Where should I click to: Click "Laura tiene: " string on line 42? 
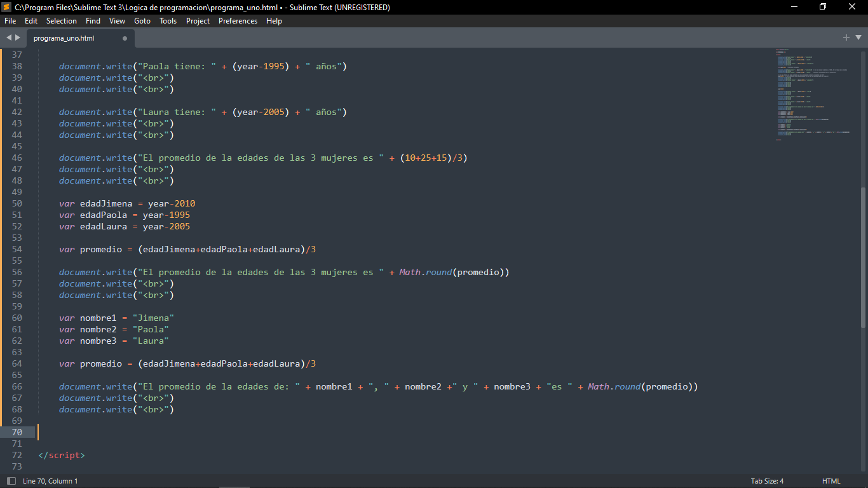177,112
